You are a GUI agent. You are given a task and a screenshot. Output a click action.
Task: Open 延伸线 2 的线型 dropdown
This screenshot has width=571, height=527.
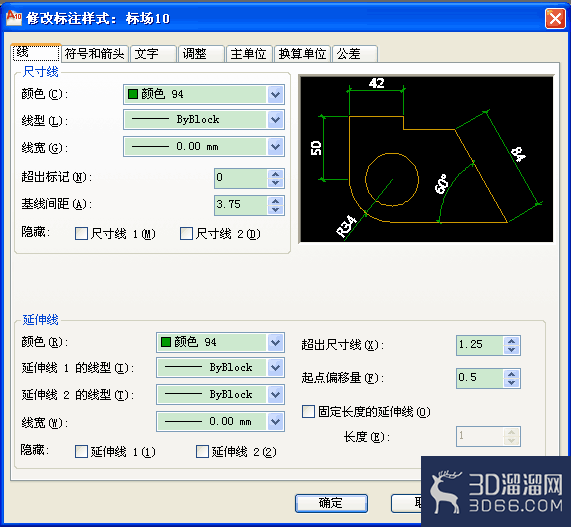point(276,394)
